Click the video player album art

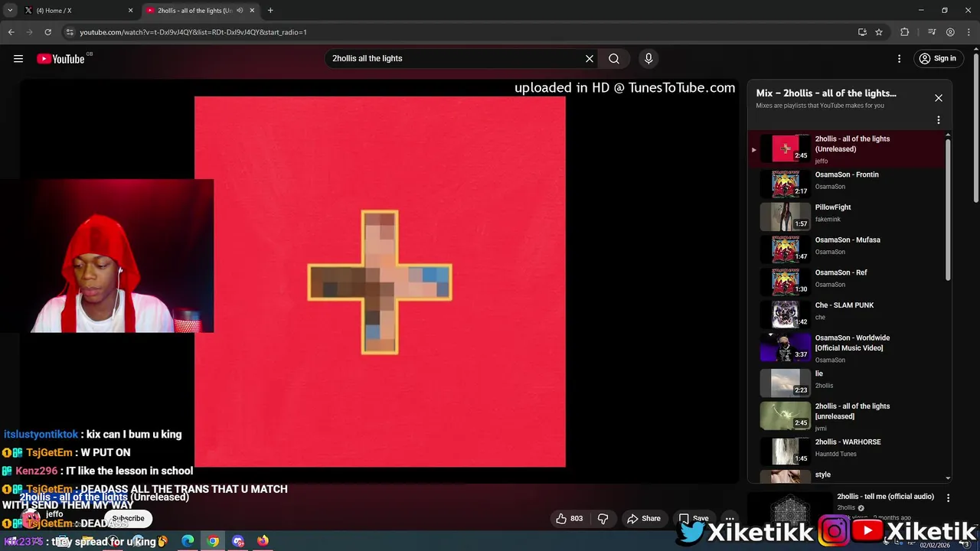click(x=380, y=282)
